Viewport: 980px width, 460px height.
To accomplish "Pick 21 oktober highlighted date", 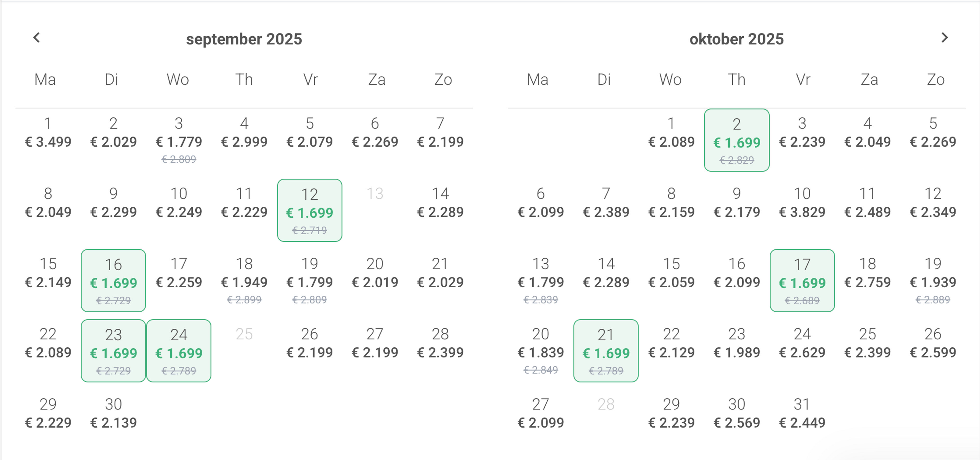I will pyautogui.click(x=606, y=351).
